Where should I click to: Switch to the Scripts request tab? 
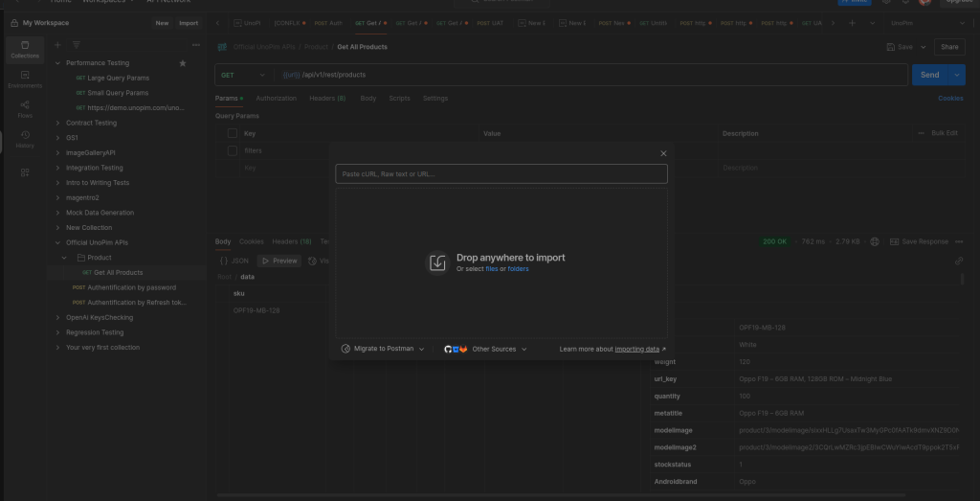399,98
